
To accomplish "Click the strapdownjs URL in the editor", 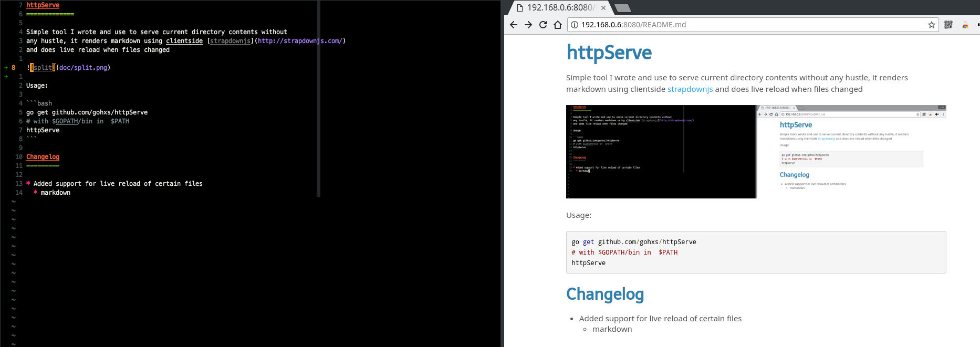I will tap(300, 41).
